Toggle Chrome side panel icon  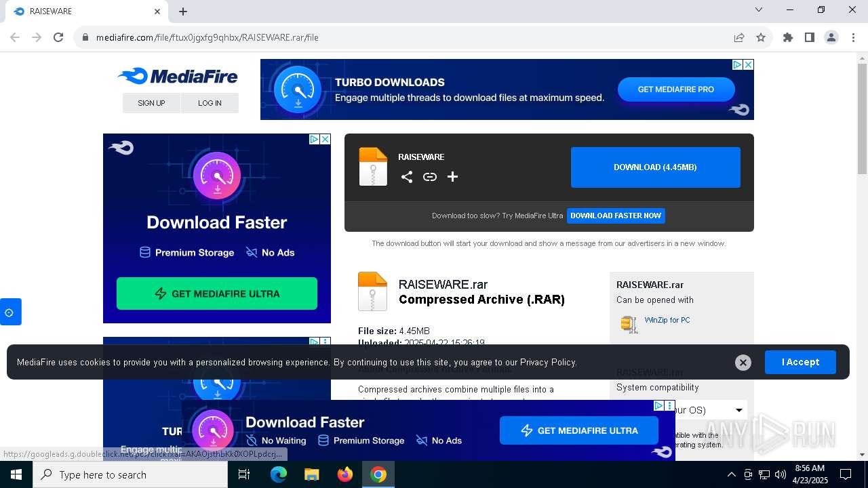[810, 37]
